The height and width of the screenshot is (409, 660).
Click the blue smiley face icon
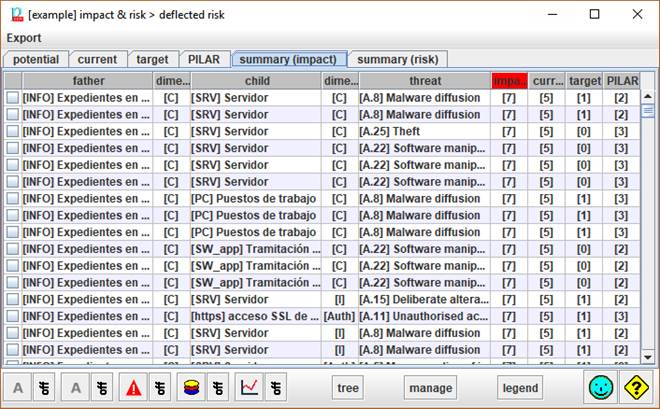602,388
